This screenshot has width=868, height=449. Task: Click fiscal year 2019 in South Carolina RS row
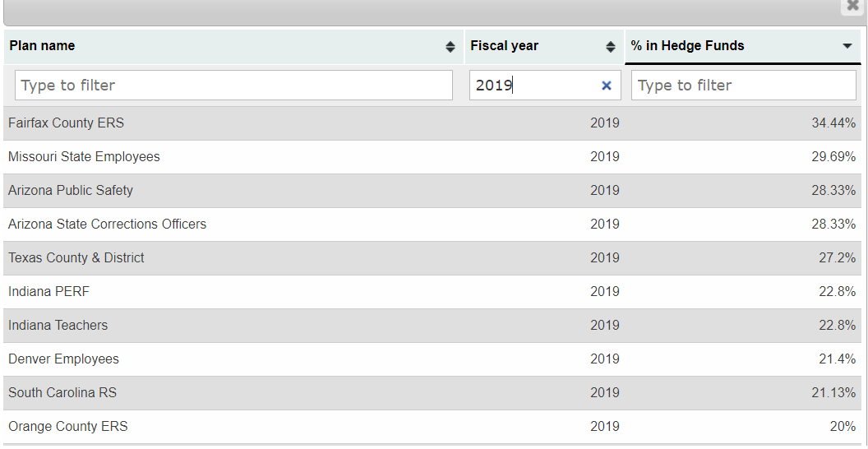click(x=605, y=393)
